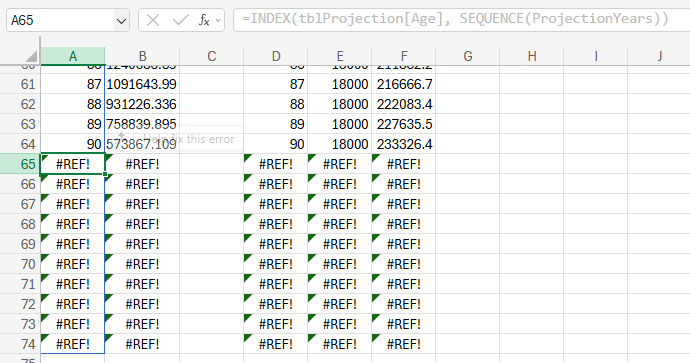
Task: Click cell B62 with value 931226.336
Action: (142, 104)
